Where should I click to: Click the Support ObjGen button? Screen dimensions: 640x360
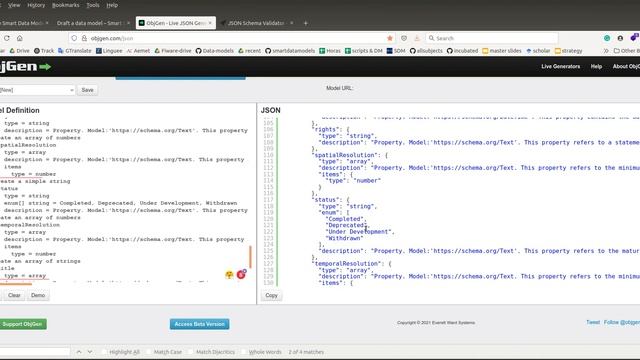23,324
